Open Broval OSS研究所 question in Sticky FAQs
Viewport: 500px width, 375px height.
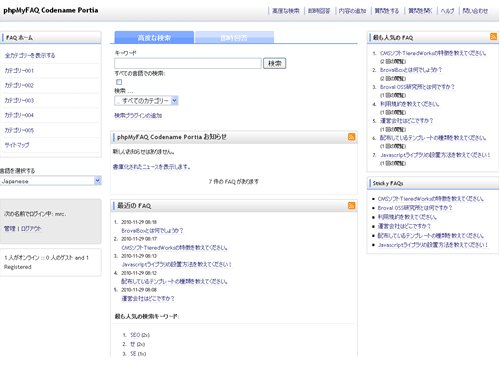click(x=415, y=208)
